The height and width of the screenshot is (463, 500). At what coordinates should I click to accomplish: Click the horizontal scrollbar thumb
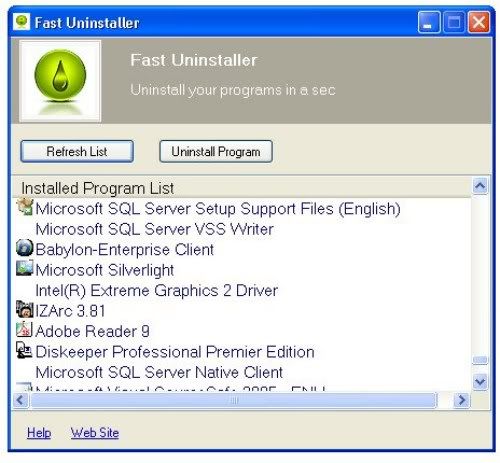point(234,400)
